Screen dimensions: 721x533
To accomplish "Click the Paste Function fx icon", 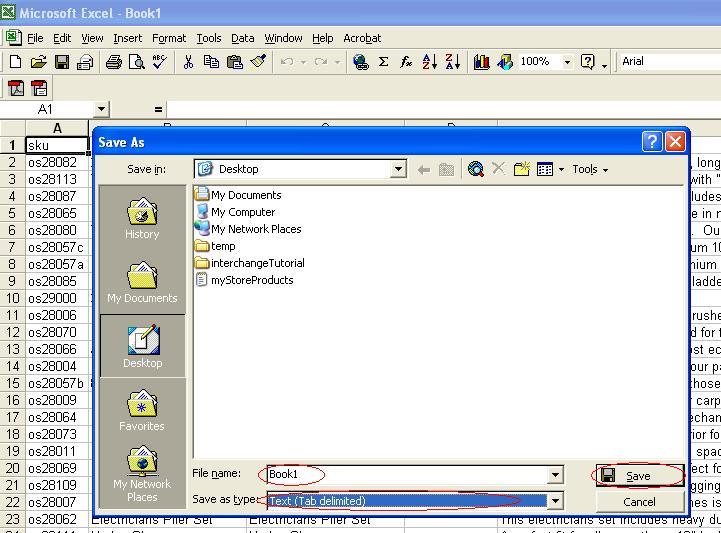I will tap(406, 62).
